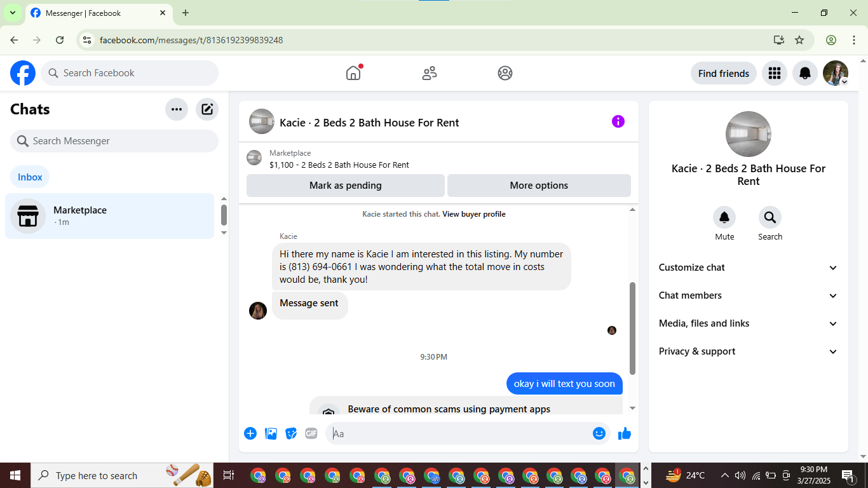This screenshot has height=488, width=868.
Task: Open the Facebook menu grid icon
Action: pyautogui.click(x=774, y=73)
